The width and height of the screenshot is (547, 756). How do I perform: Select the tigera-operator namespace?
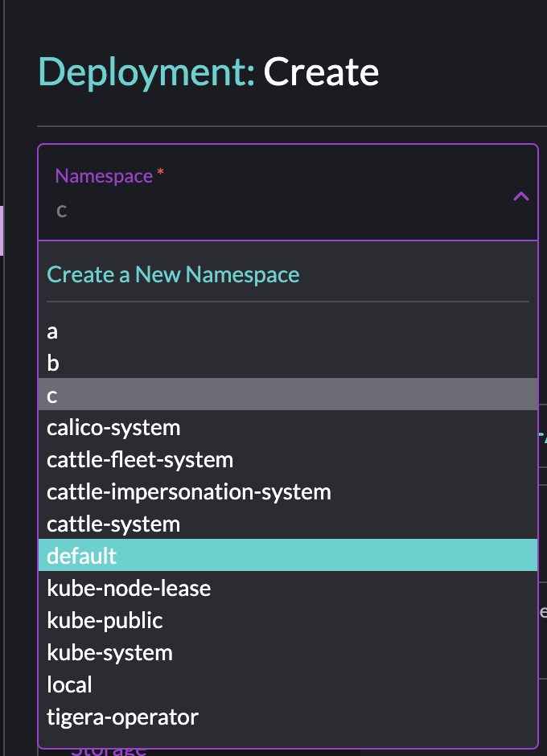(x=121, y=717)
